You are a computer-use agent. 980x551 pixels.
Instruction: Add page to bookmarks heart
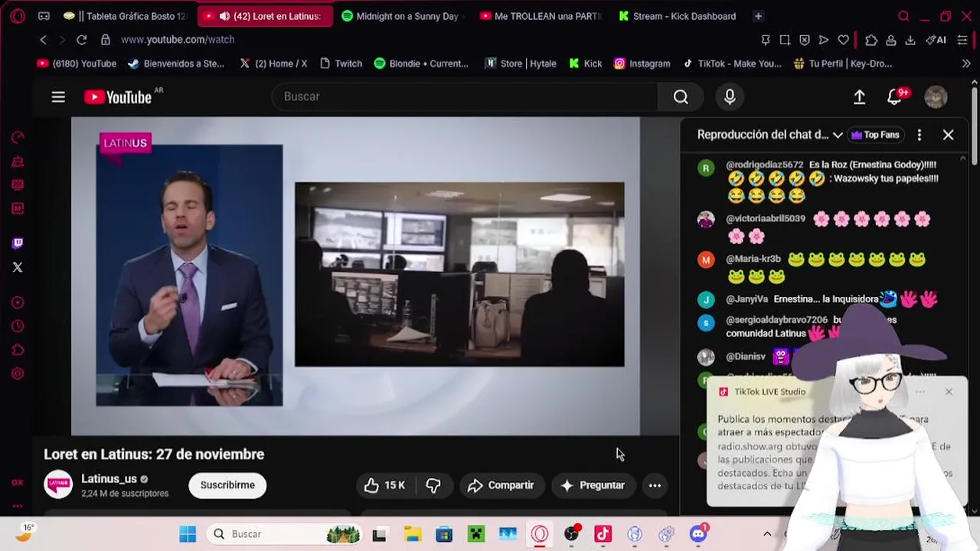[843, 40]
